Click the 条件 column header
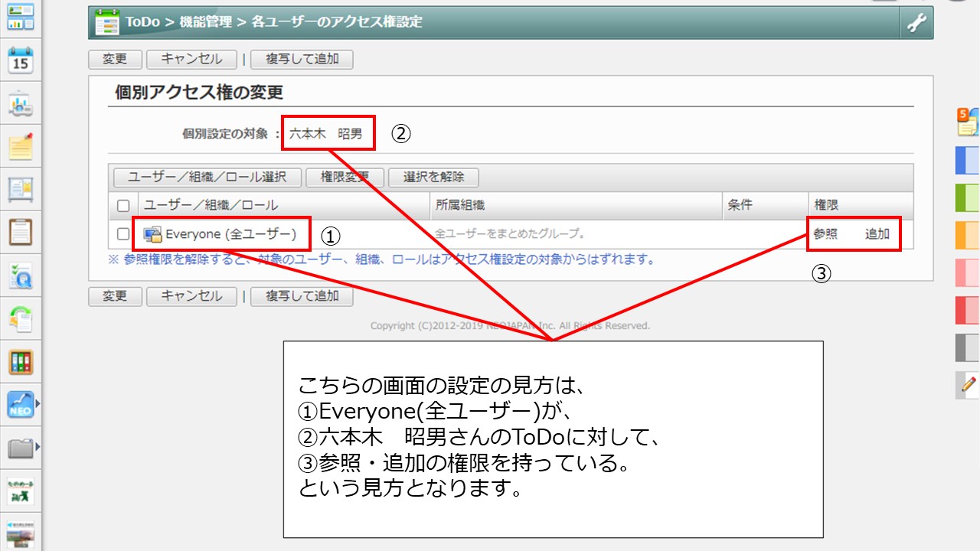 click(x=740, y=206)
